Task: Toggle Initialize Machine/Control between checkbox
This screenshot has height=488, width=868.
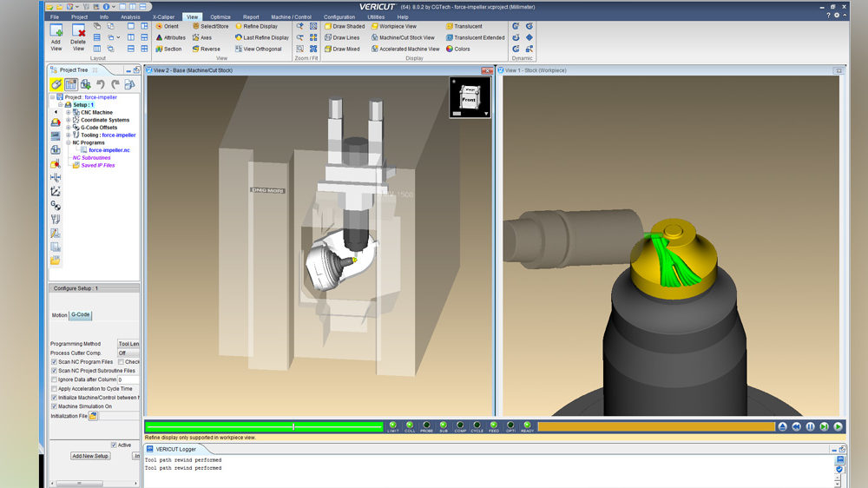Action: [54, 397]
